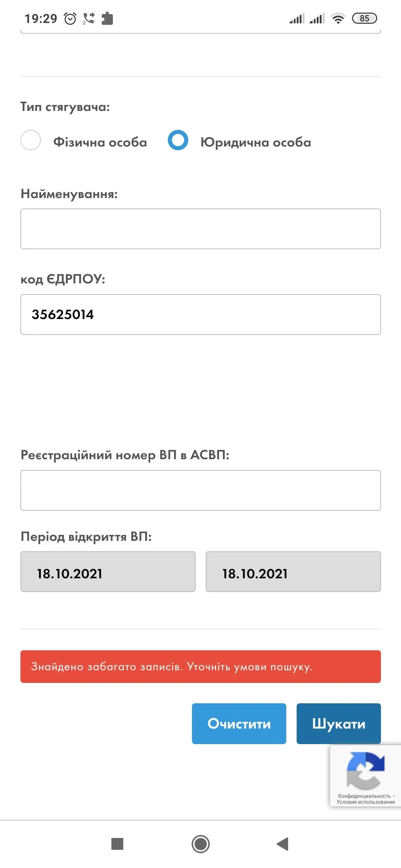Open the start date picker field
401x868 pixels.
click(x=108, y=572)
